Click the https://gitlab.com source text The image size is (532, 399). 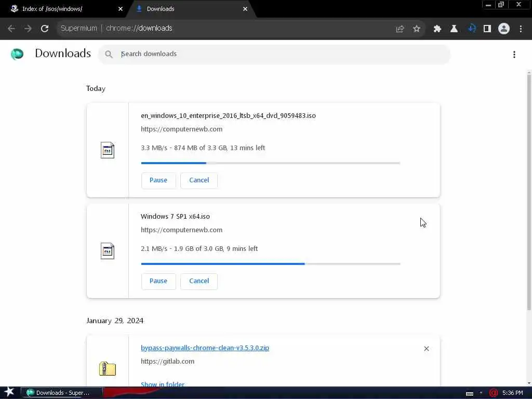168,362
